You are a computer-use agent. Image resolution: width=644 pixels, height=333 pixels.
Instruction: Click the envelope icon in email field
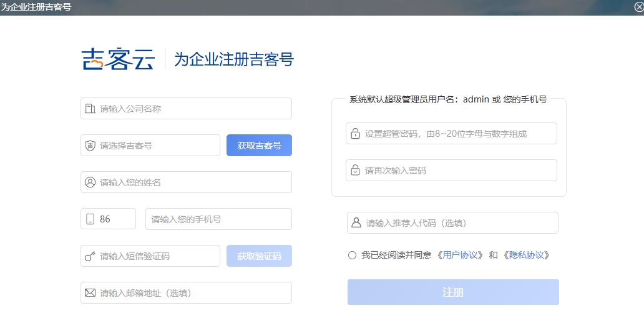pos(90,293)
